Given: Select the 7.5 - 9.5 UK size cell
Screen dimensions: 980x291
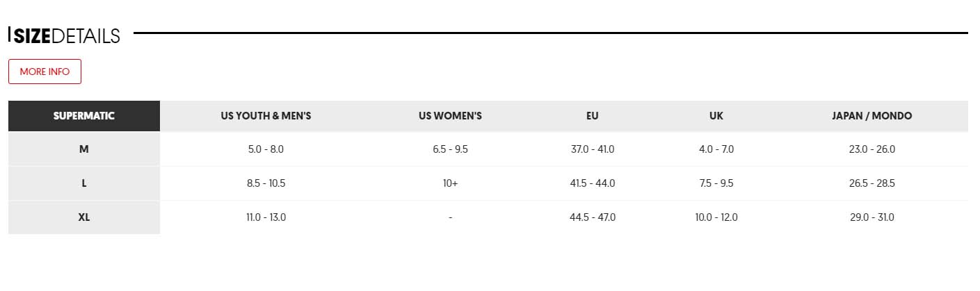Looking at the screenshot, I should pos(716,183).
